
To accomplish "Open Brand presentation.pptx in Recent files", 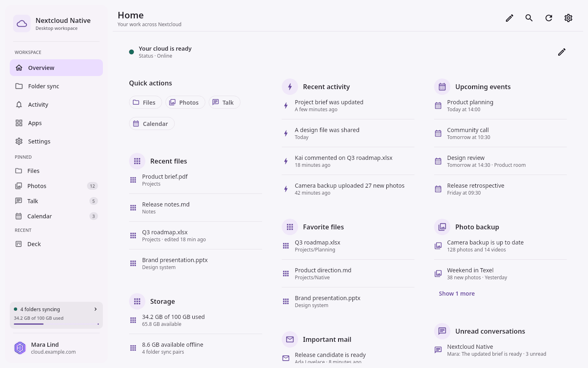I will pyautogui.click(x=196, y=263).
